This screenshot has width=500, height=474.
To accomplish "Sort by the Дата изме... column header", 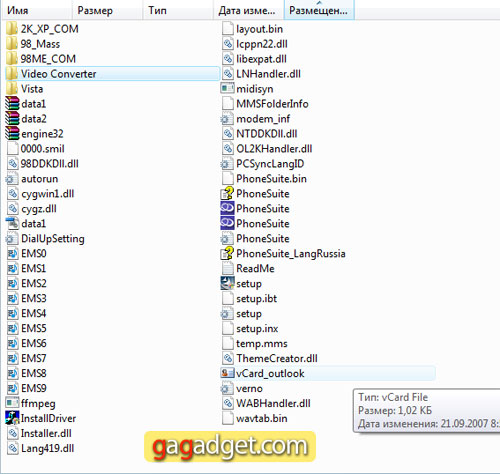I will (247, 10).
